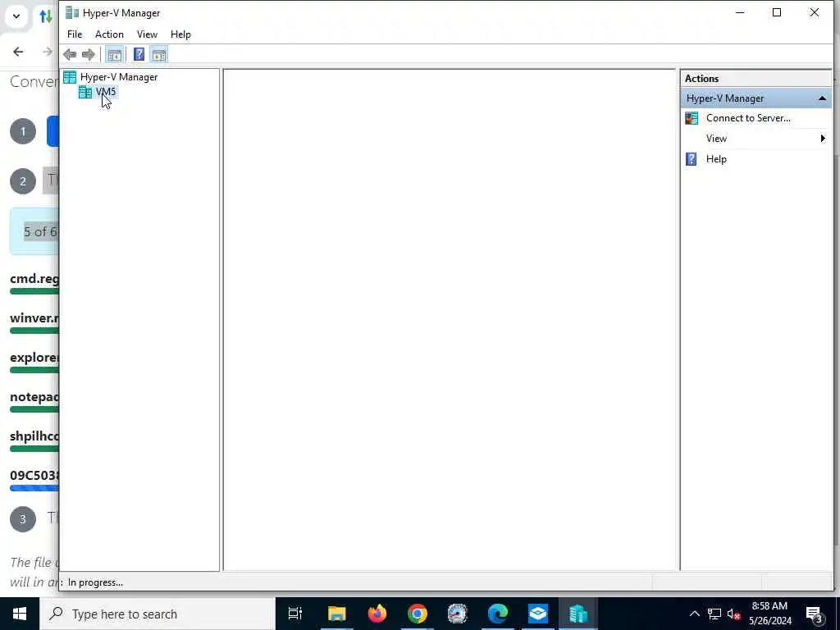Launch Microsoft Edge from the taskbar
The image size is (840, 630).
[498, 614]
